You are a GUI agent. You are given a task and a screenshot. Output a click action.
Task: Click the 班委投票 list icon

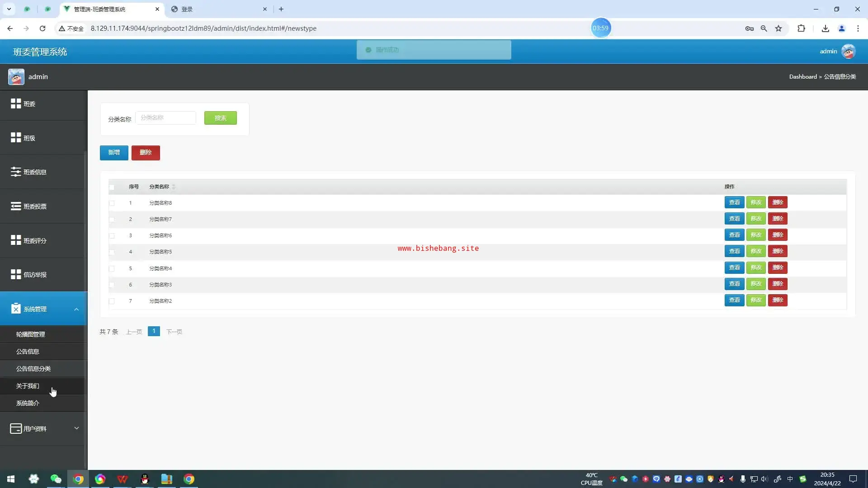coord(16,206)
